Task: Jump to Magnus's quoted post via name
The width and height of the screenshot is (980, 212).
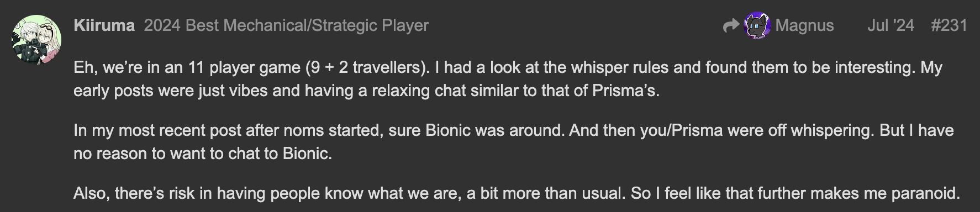Action: tap(804, 25)
